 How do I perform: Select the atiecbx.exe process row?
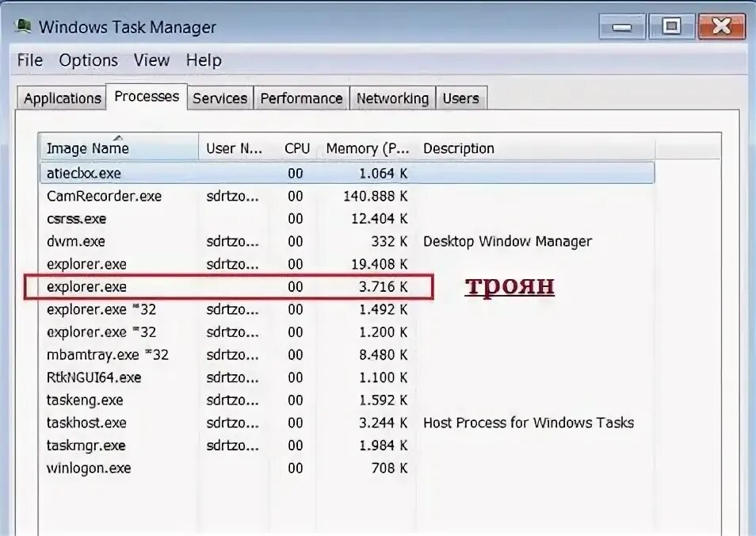[346, 173]
